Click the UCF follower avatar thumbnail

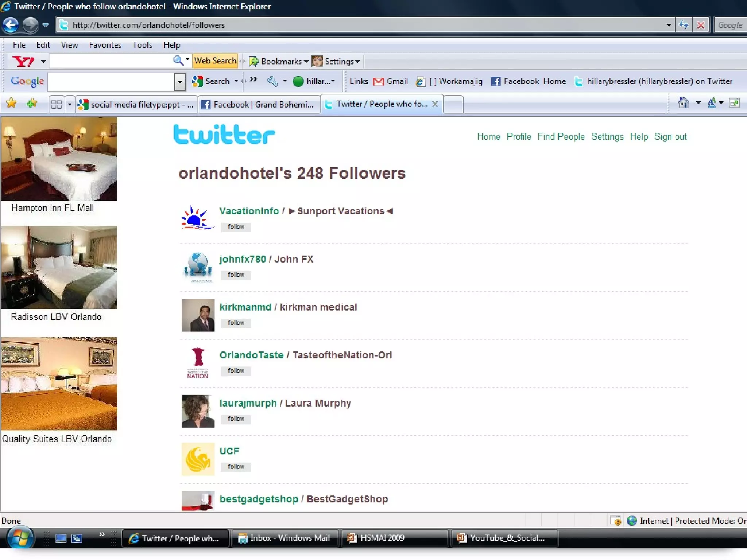click(x=198, y=459)
